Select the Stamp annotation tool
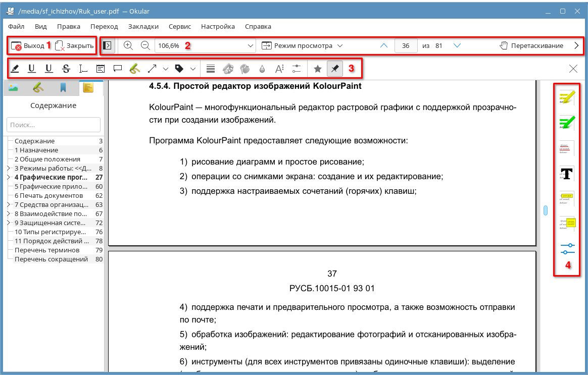 [x=179, y=69]
